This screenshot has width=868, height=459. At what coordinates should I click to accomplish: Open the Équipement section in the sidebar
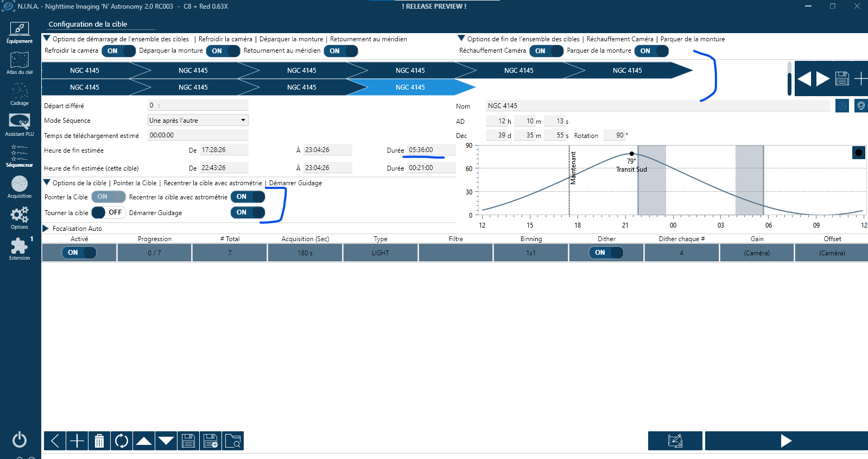20,33
